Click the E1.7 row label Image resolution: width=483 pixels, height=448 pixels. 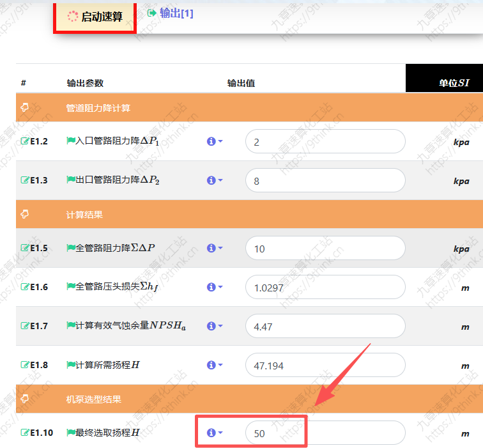(x=39, y=326)
